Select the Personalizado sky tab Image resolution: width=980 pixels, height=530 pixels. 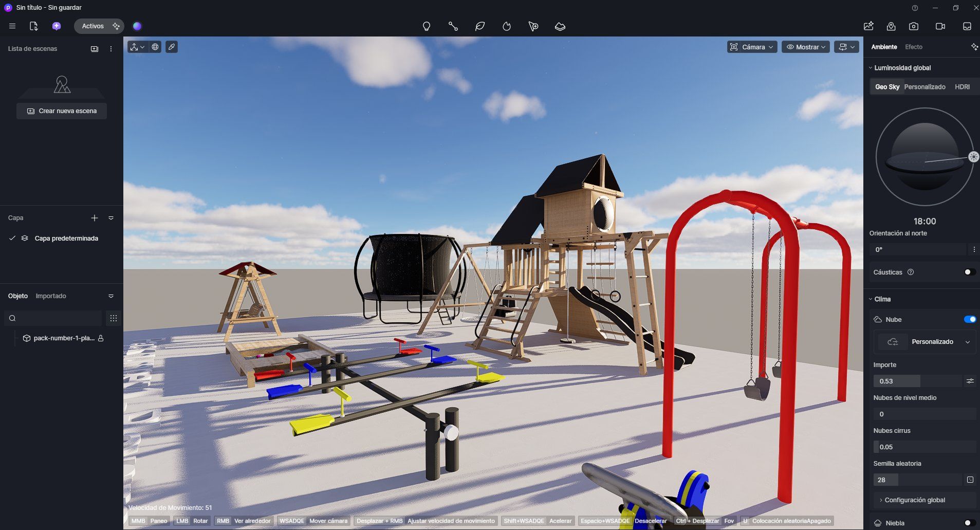[x=924, y=87]
